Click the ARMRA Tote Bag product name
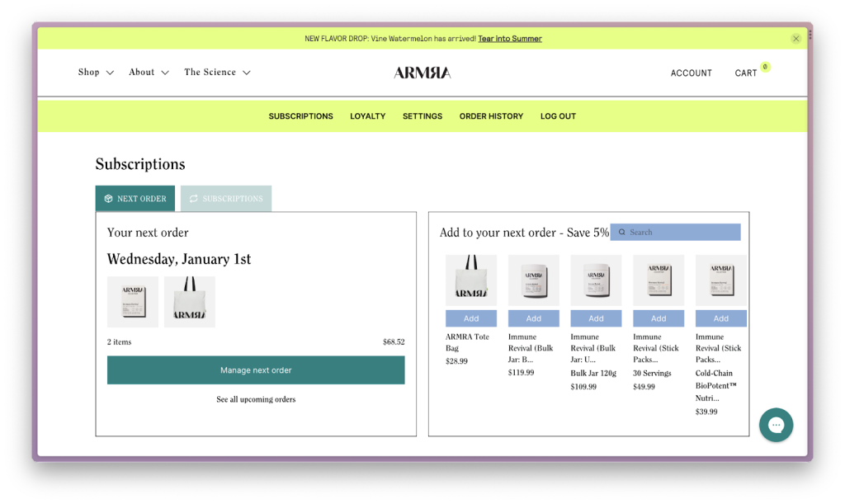 pyautogui.click(x=467, y=342)
